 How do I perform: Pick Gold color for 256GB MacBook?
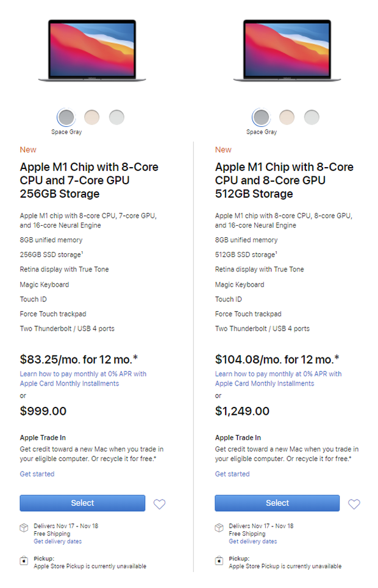click(x=91, y=117)
